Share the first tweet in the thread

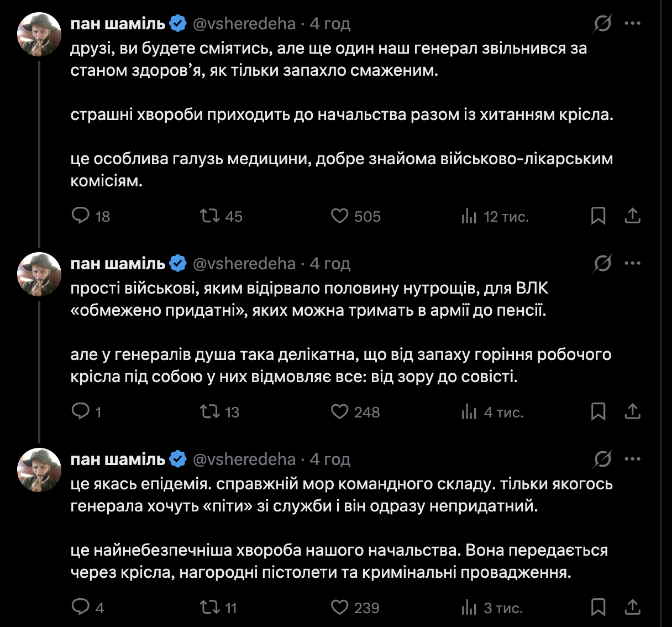click(x=632, y=216)
